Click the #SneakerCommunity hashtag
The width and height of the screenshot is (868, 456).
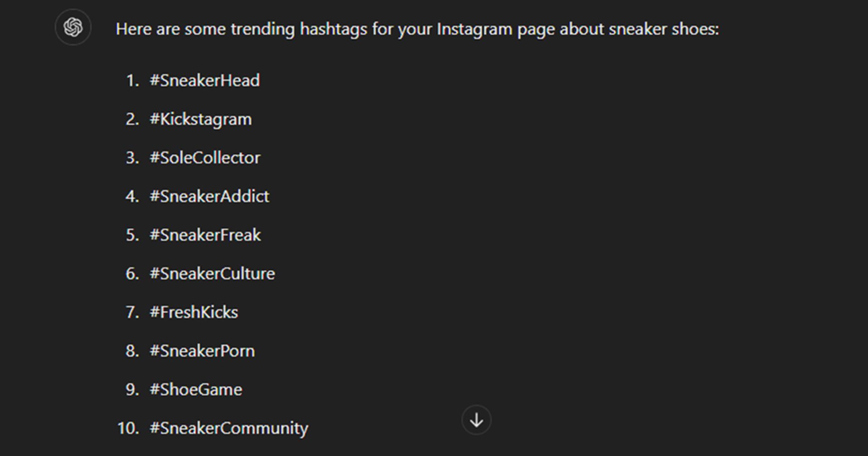click(x=229, y=428)
